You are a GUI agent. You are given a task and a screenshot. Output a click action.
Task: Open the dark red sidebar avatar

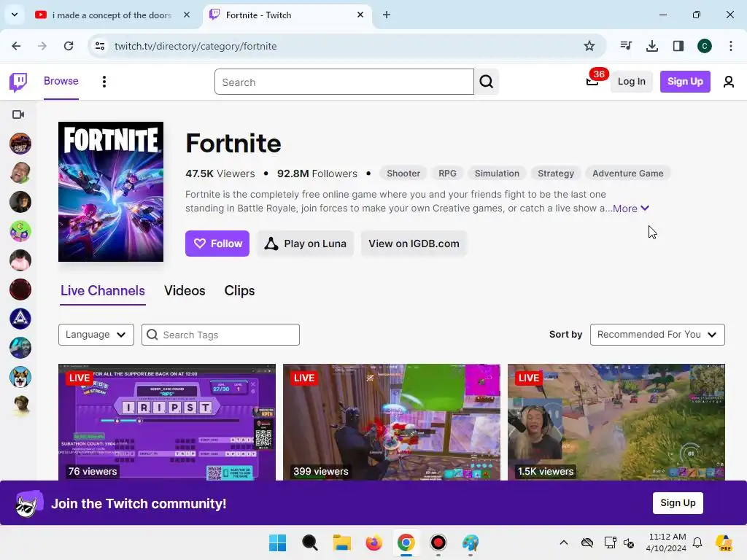point(20,289)
